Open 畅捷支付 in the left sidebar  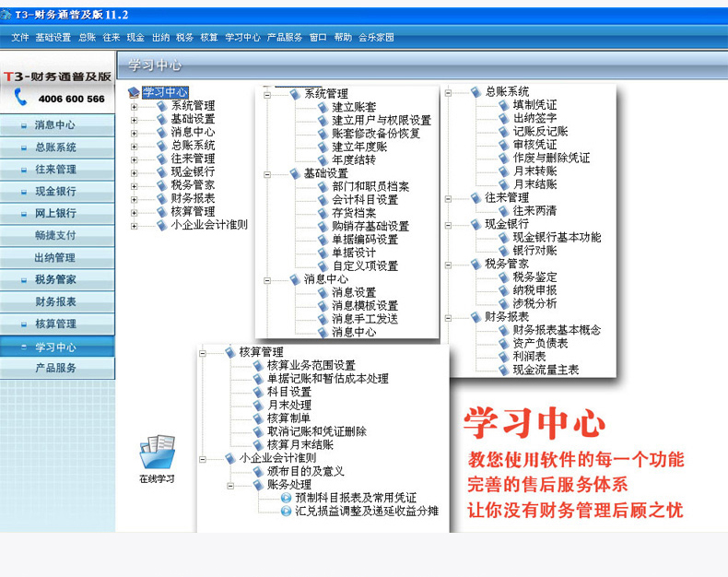[57, 236]
